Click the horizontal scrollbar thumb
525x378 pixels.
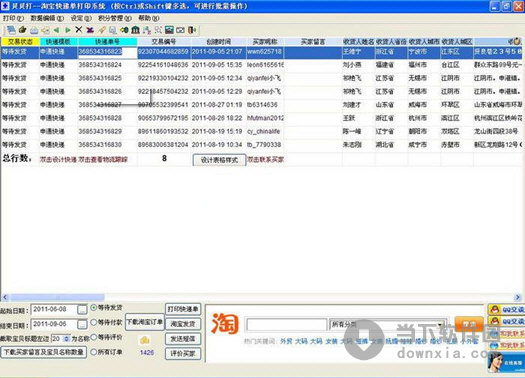57,297
